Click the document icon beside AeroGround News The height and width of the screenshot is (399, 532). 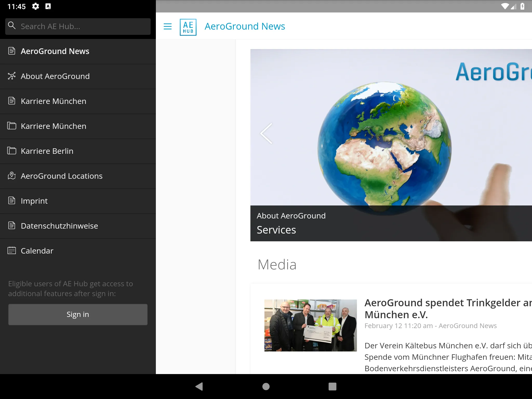point(12,51)
